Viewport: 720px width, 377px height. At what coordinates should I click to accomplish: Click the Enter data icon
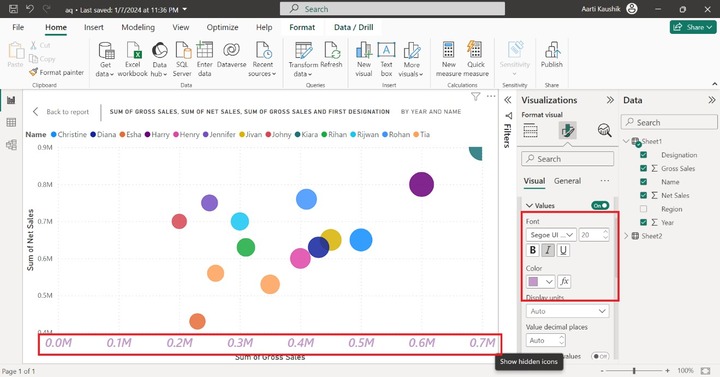point(204,60)
